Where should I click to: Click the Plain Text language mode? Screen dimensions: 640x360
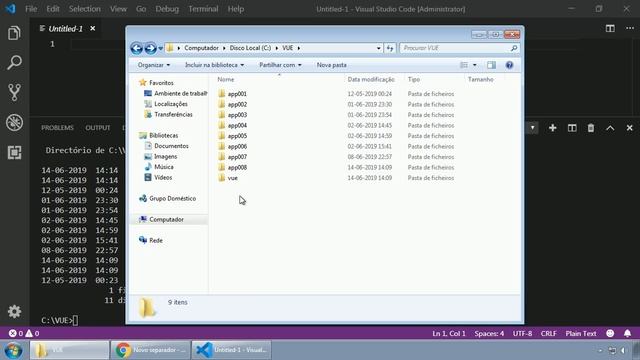[x=581, y=333]
